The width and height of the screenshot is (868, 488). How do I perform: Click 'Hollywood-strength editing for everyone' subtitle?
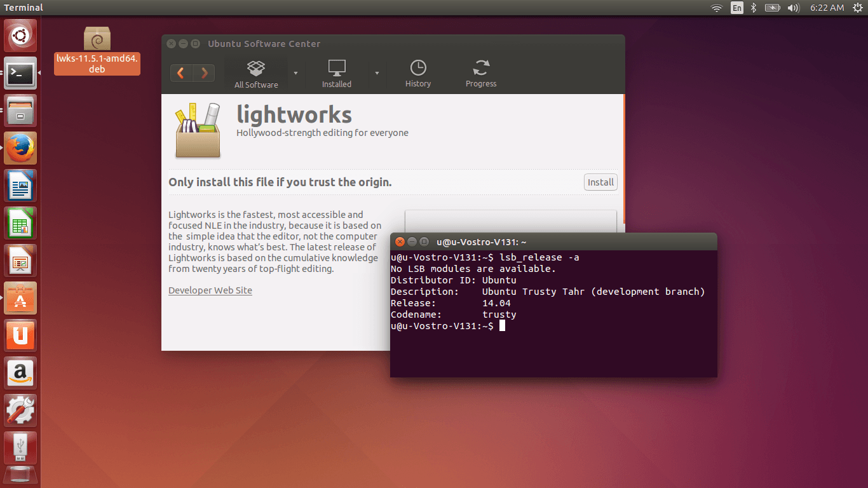[322, 133]
